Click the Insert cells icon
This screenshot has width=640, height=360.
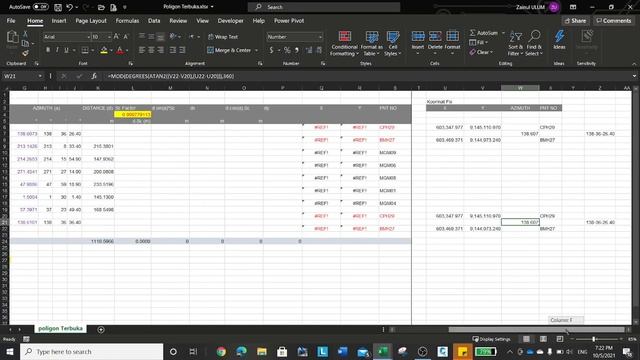tap(418, 37)
